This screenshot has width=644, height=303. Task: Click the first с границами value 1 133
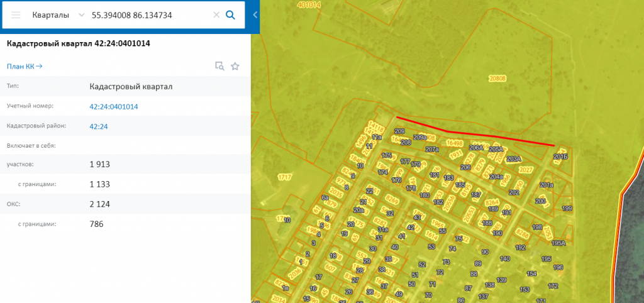pyautogui.click(x=100, y=184)
